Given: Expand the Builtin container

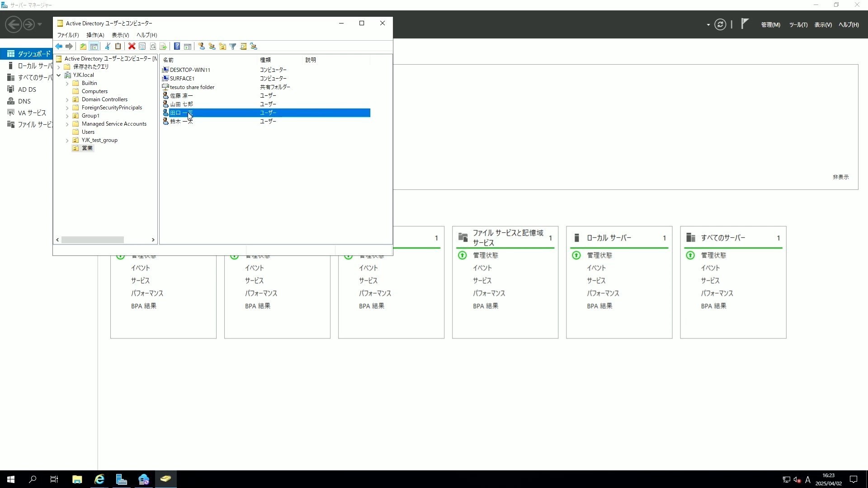Looking at the screenshot, I should (67, 83).
